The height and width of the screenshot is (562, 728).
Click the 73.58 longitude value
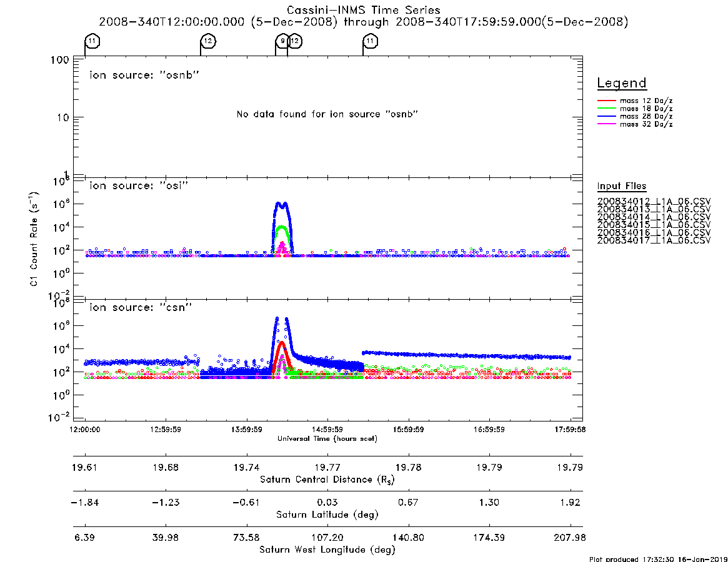(246, 538)
